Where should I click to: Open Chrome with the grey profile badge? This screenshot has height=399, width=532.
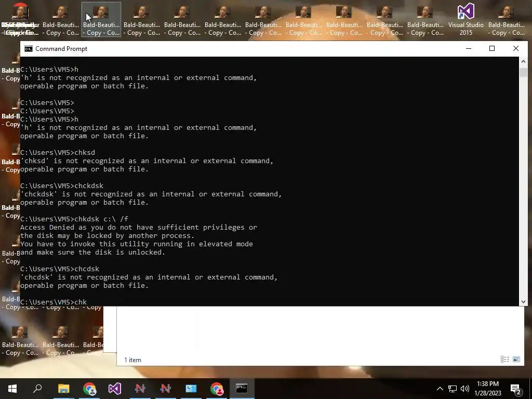pyautogui.click(x=89, y=388)
